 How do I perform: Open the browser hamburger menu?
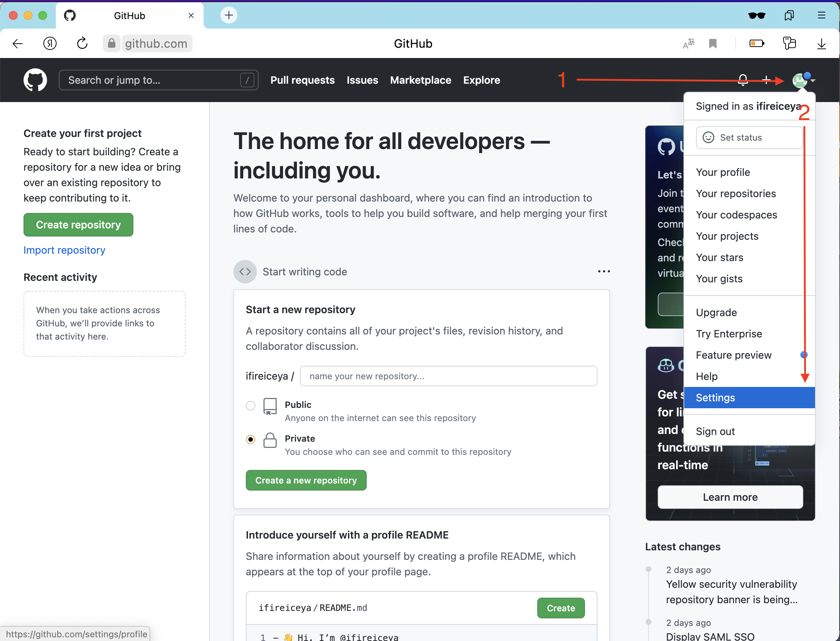pyautogui.click(x=821, y=15)
